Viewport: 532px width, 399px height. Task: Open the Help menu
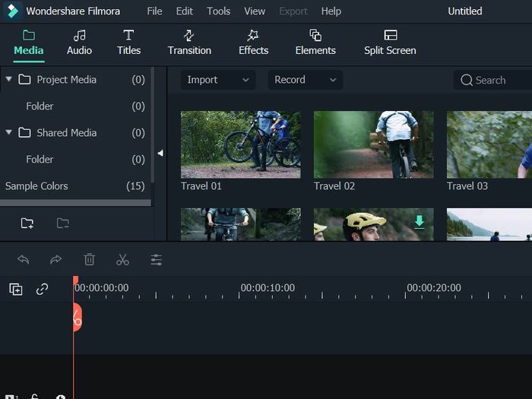point(331,11)
